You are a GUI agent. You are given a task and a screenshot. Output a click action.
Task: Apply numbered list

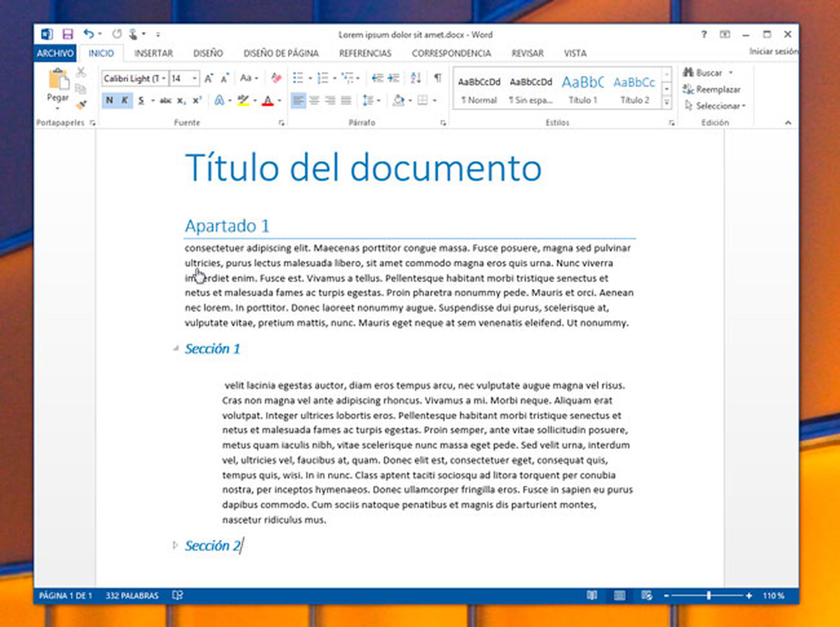(323, 78)
